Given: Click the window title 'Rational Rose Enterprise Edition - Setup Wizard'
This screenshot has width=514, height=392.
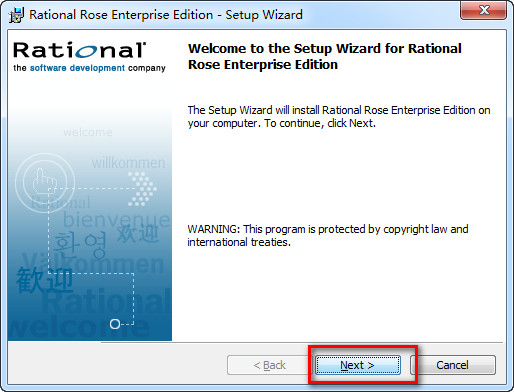Looking at the screenshot, I should [x=166, y=15].
